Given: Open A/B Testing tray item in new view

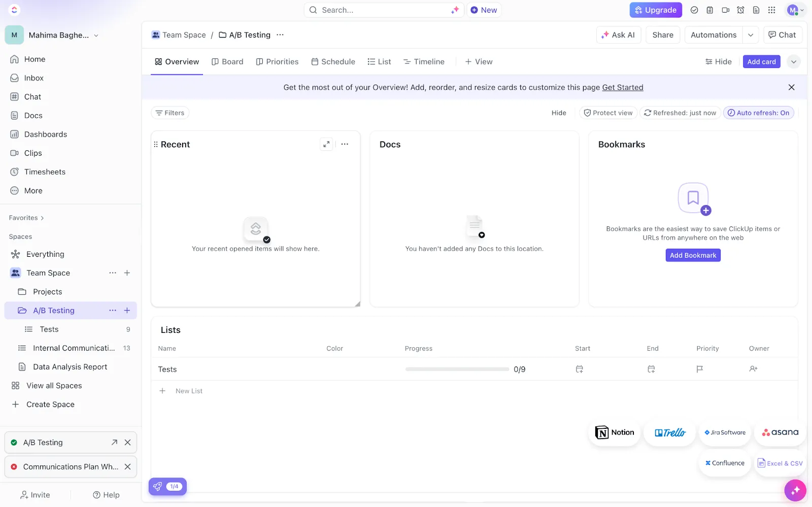Looking at the screenshot, I should coord(114,443).
